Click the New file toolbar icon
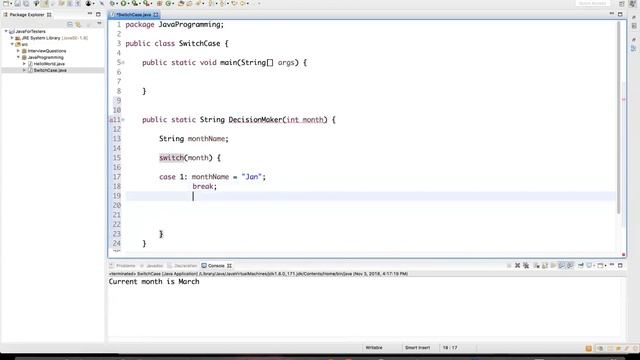The width and height of the screenshot is (640, 360). point(6,4)
